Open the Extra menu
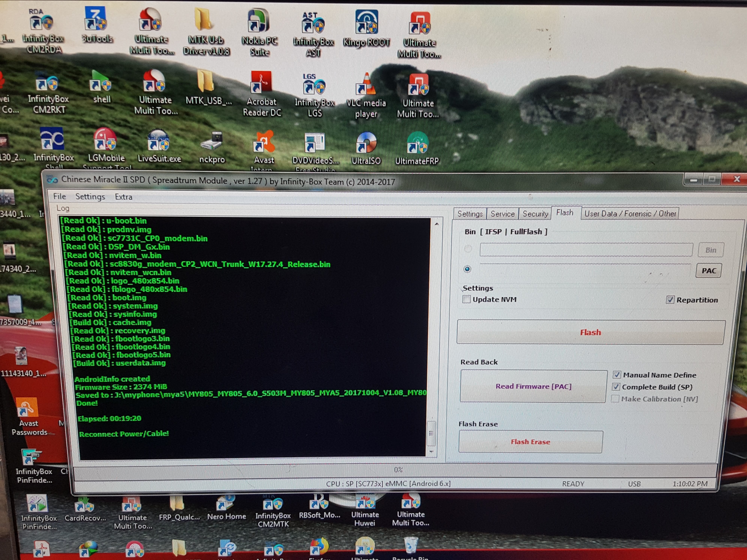Viewport: 747px width, 560px height. 124,197
